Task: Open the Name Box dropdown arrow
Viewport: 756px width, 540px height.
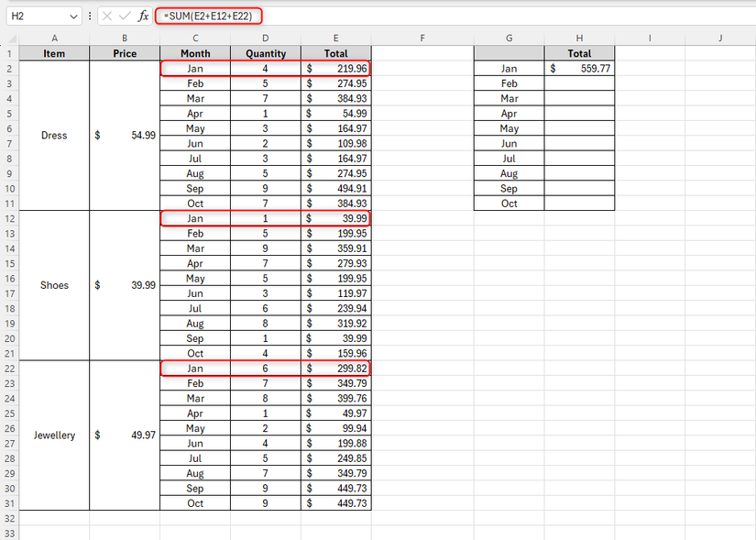Action: coord(71,16)
